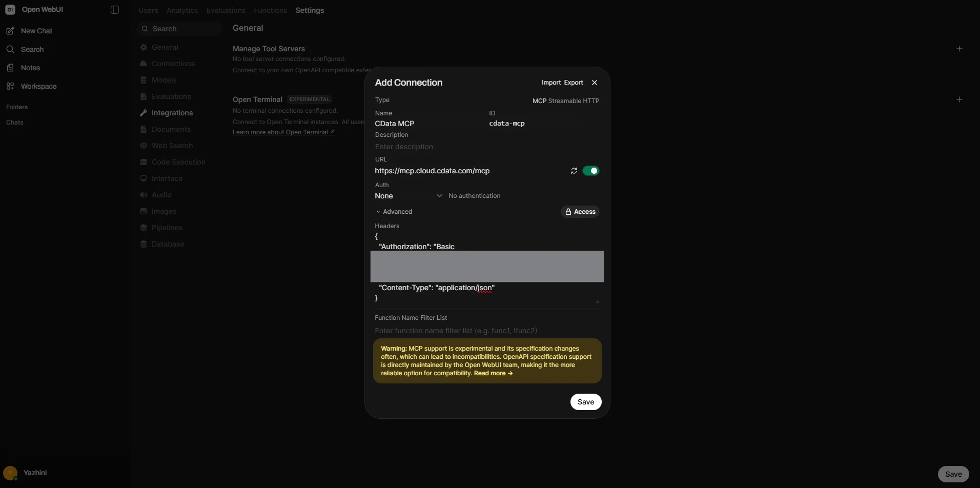Click the globe icon beside Web Search
Image resolution: width=980 pixels, height=488 pixels.
pos(144,146)
